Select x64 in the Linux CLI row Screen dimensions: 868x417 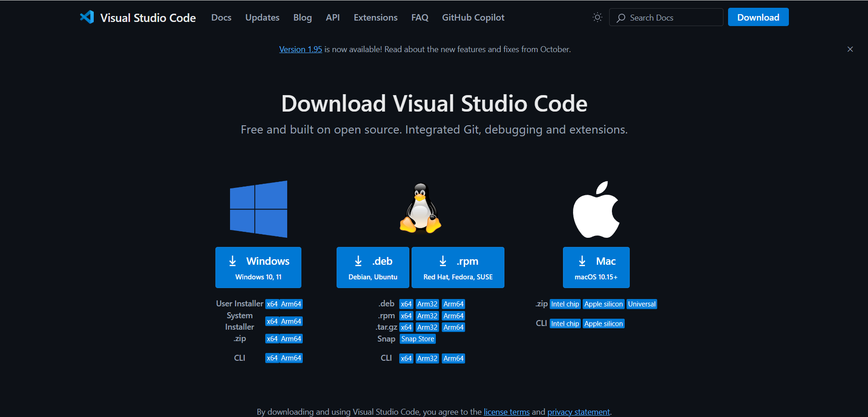(x=406, y=358)
